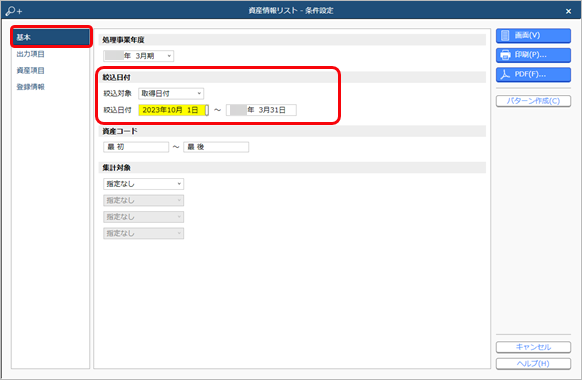Open help with ヘルプ(H) button
Screen dimensions: 582x380
[533, 364]
